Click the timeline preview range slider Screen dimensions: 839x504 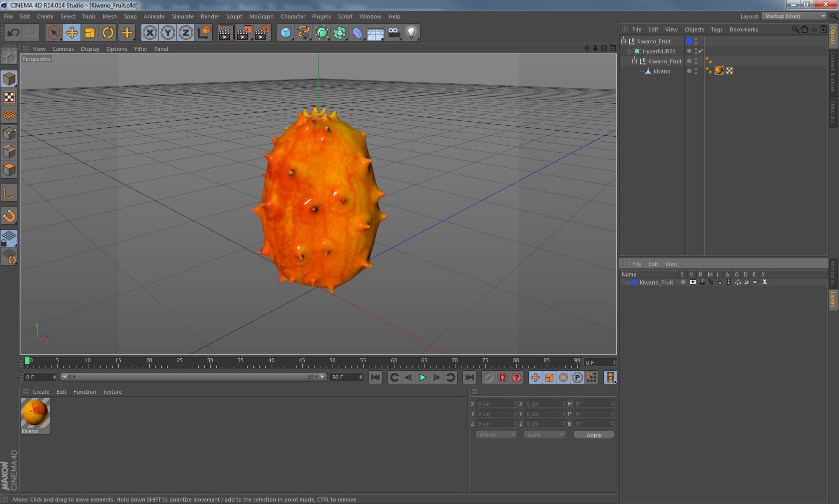click(x=194, y=377)
